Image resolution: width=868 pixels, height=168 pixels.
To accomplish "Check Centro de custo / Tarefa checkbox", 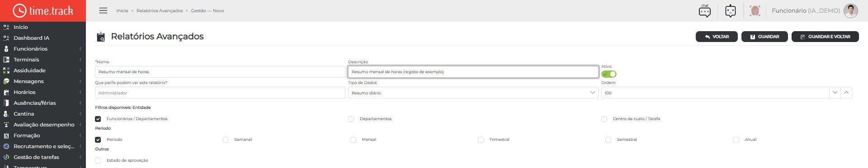I will (604, 119).
